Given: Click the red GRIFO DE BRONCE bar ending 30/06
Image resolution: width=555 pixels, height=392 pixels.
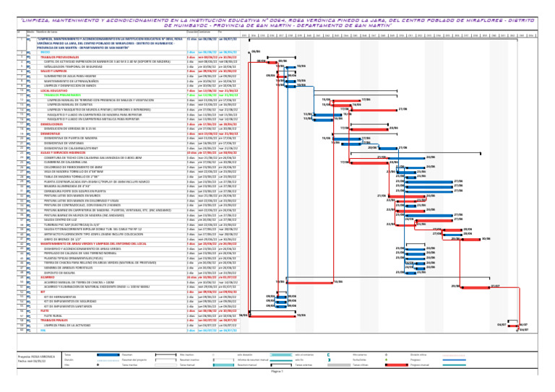Looking at the screenshot, I should [x=470, y=239].
